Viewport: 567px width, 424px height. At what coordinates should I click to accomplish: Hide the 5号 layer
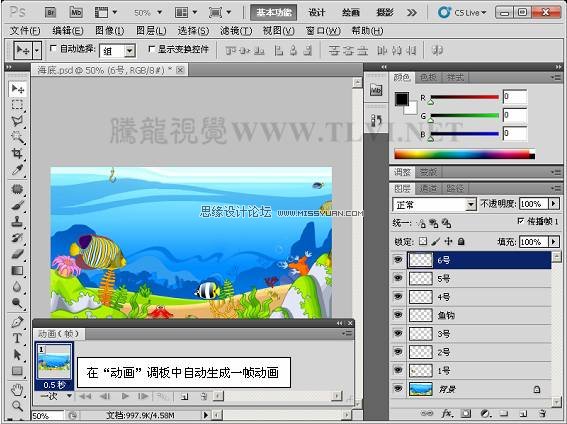pos(398,278)
